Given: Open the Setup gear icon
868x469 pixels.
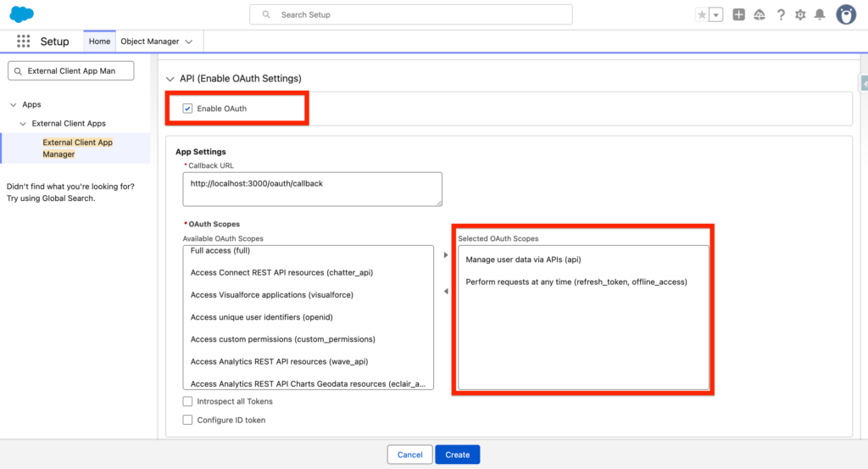Looking at the screenshot, I should coord(800,15).
